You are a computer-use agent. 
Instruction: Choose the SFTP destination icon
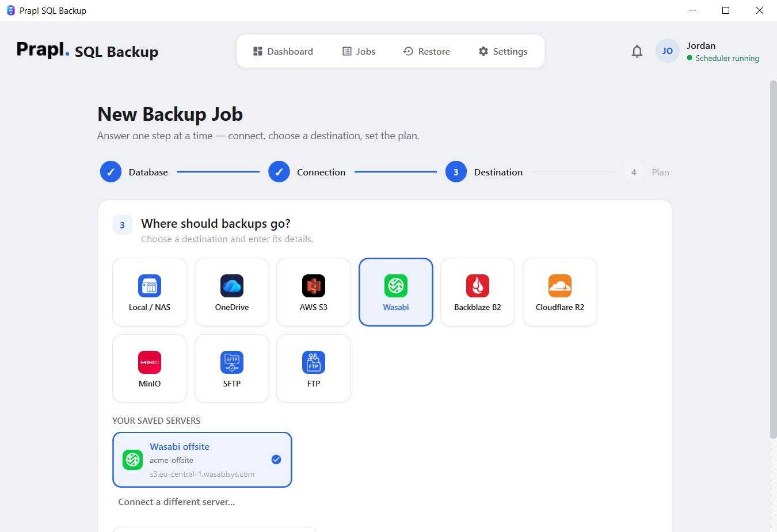(x=232, y=362)
